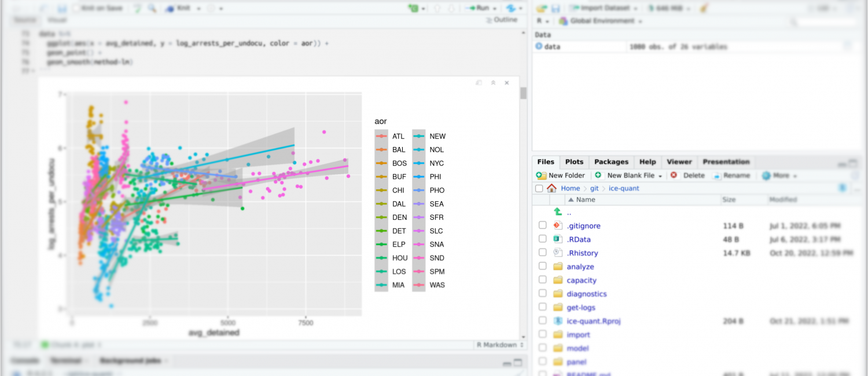Close the plot output pane
This screenshot has height=376, width=868.
coord(507,83)
